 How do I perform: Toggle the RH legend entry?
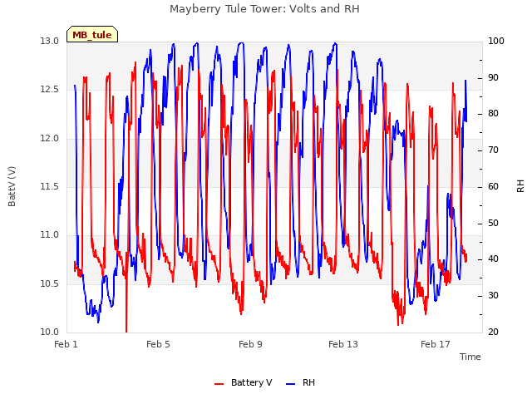[x=301, y=382]
